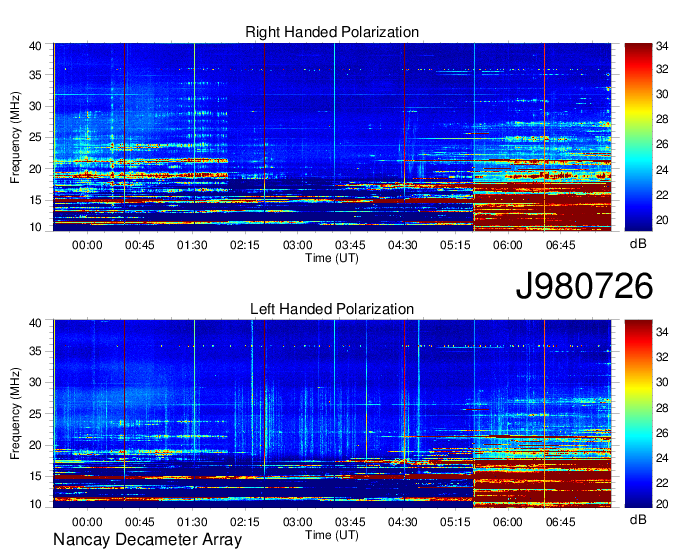The image size is (680, 552).
Task: Click "Time (UT)" under the Left Handed plot
Action: point(332,535)
